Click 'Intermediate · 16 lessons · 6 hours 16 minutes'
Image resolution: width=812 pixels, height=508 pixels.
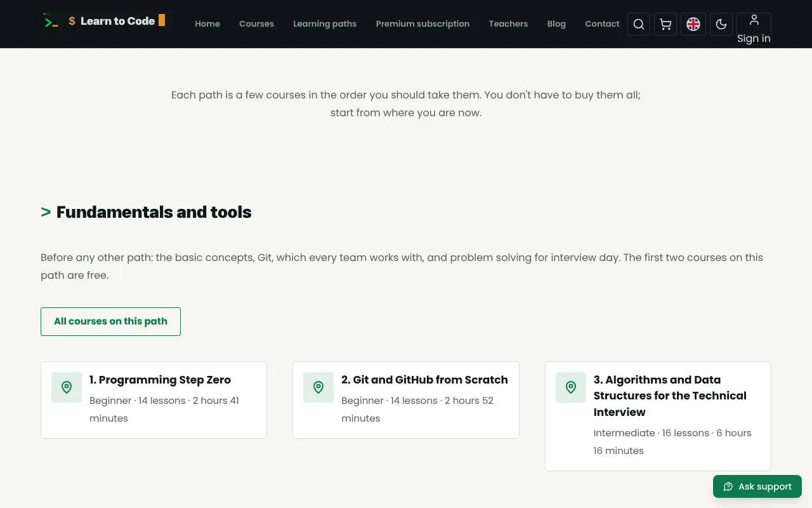click(672, 442)
